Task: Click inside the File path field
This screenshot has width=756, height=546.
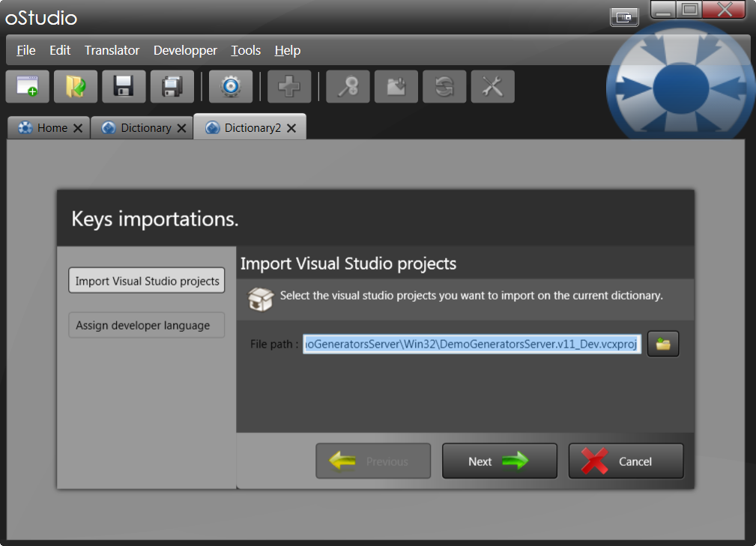Action: point(472,344)
